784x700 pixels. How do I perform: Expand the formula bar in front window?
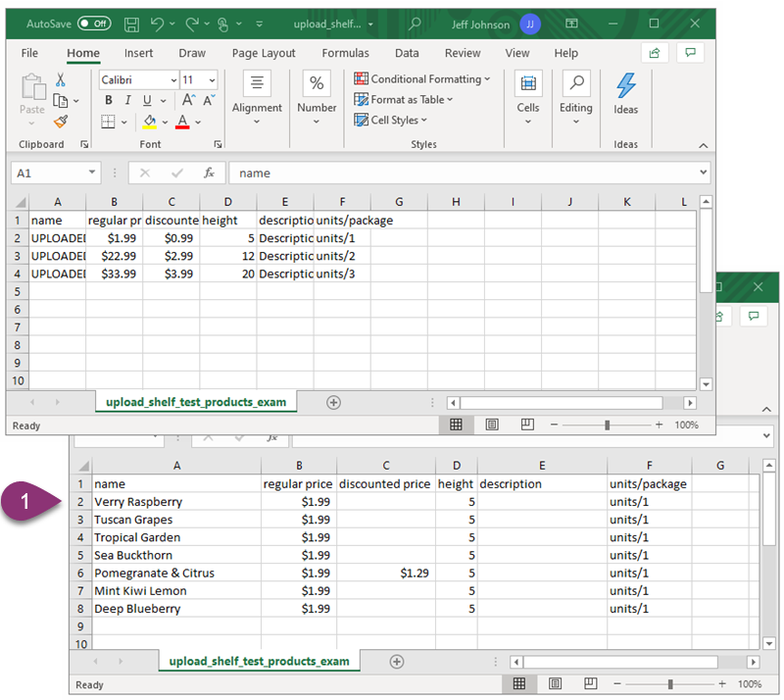704,173
